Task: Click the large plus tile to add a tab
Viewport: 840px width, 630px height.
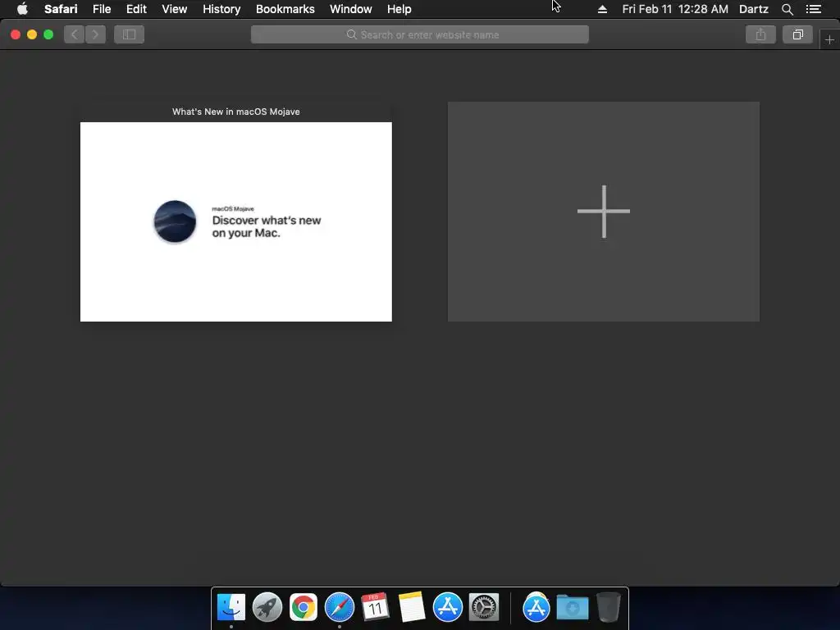Action: point(603,212)
